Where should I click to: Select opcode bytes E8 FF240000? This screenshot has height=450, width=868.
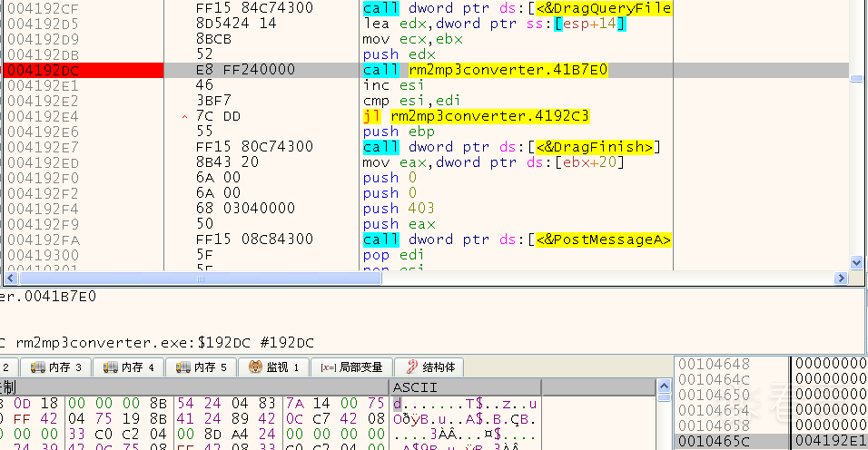click(246, 70)
